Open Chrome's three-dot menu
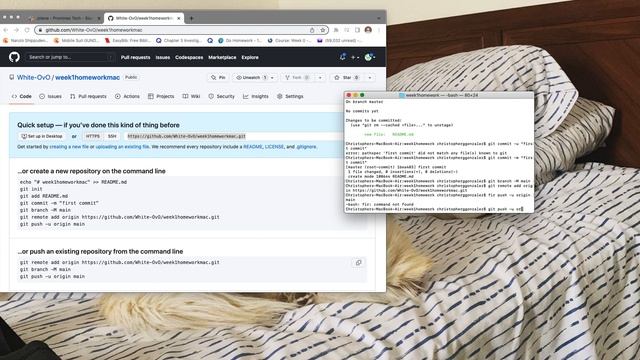This screenshot has width=640, height=360. (379, 30)
